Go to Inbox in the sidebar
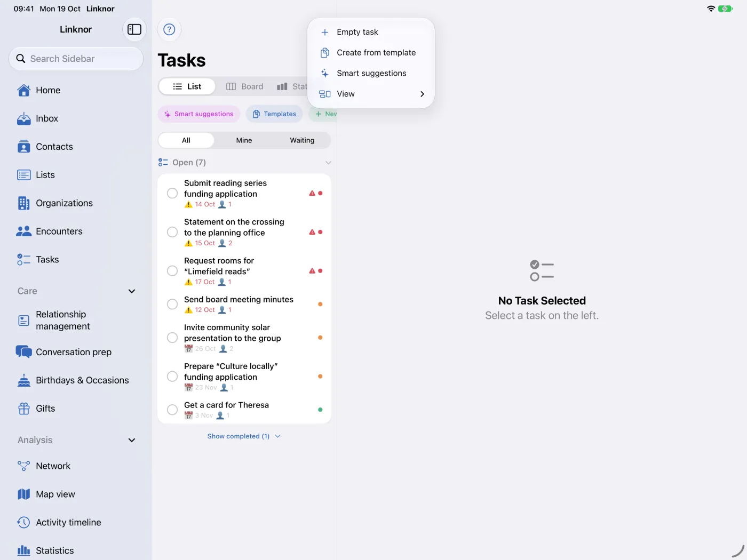The image size is (747, 560). 76,118
